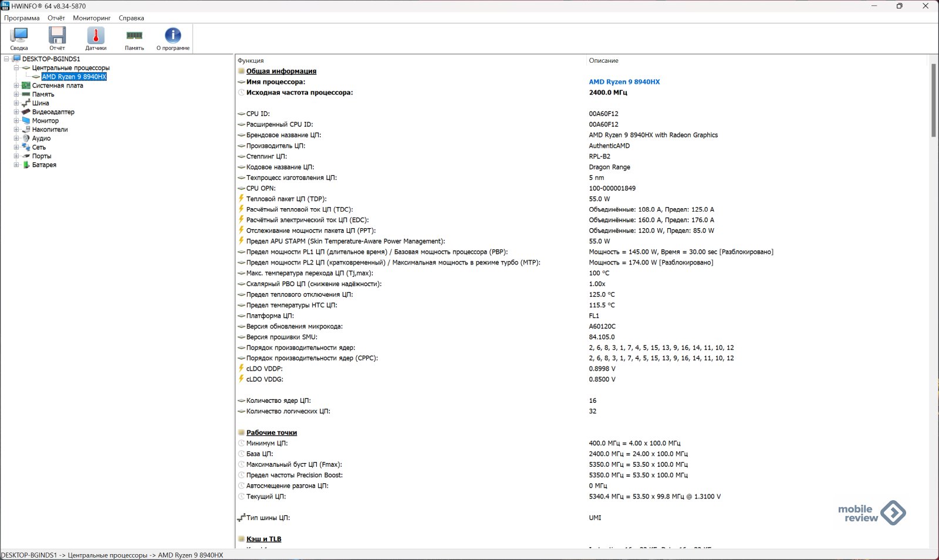Select AMD Ryzen 9 8940HX tree item
The image size is (939, 560).
pos(74,77)
